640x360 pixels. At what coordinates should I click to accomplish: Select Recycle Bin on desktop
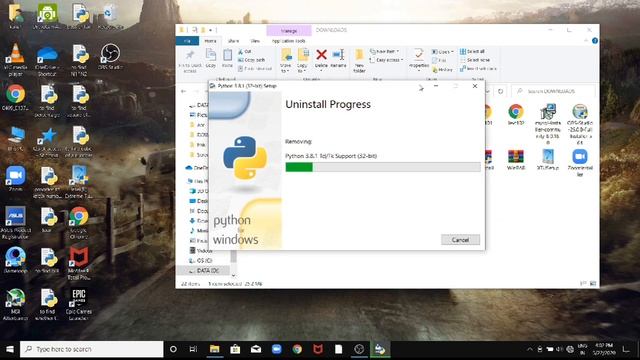[110, 16]
